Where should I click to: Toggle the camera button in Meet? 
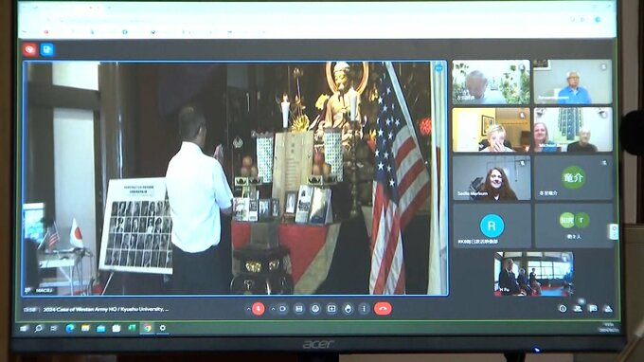point(283,309)
